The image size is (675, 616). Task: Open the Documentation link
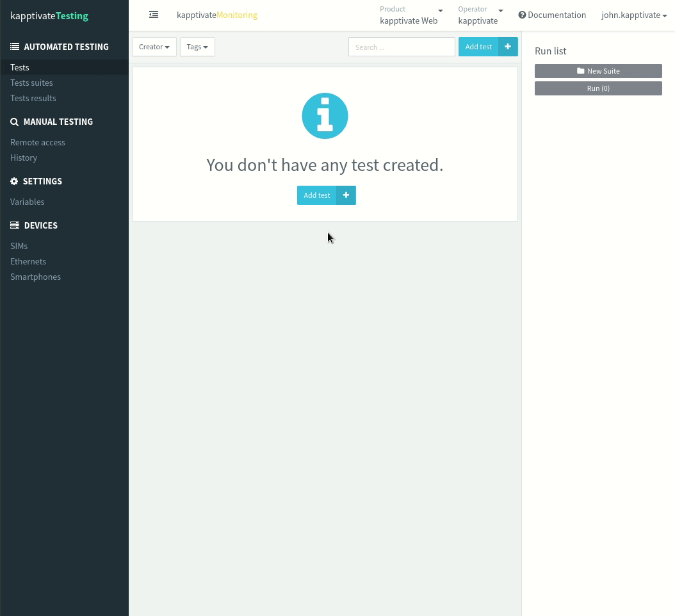552,15
